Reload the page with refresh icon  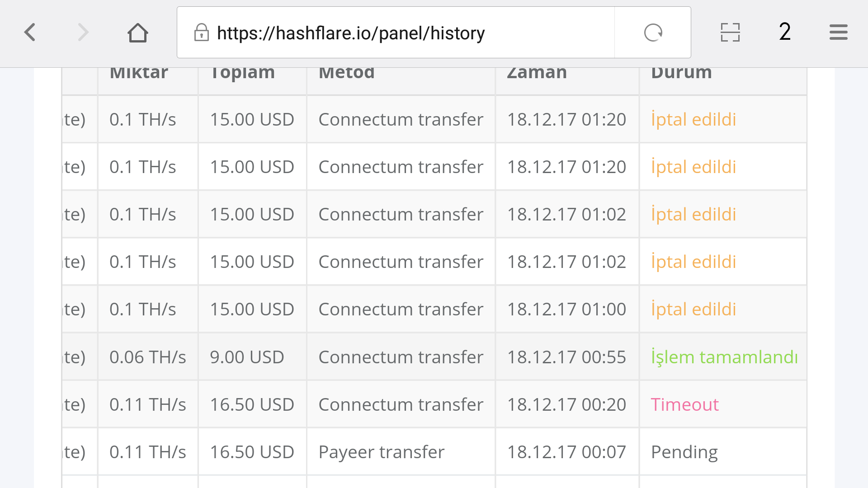click(653, 33)
